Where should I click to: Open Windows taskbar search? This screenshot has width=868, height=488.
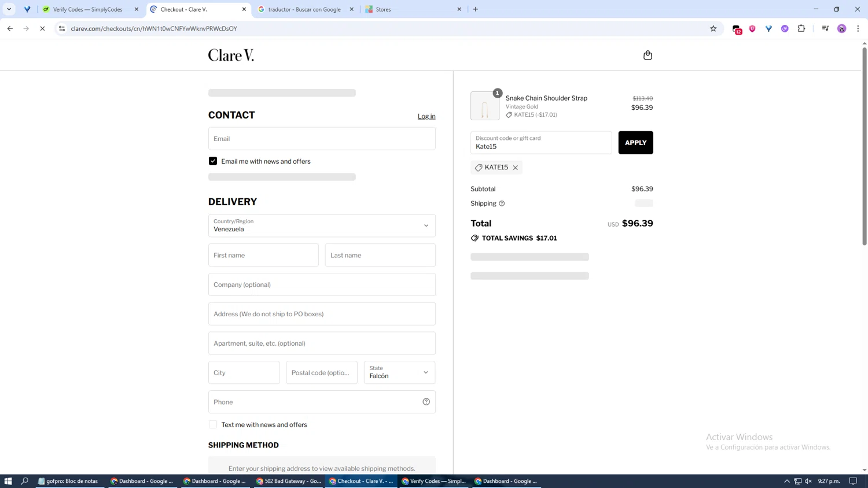point(24,481)
